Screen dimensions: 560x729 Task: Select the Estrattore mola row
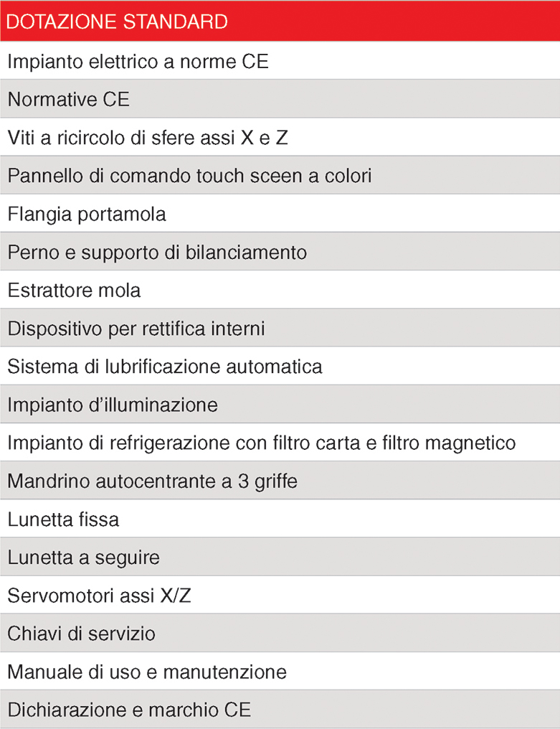click(280, 289)
